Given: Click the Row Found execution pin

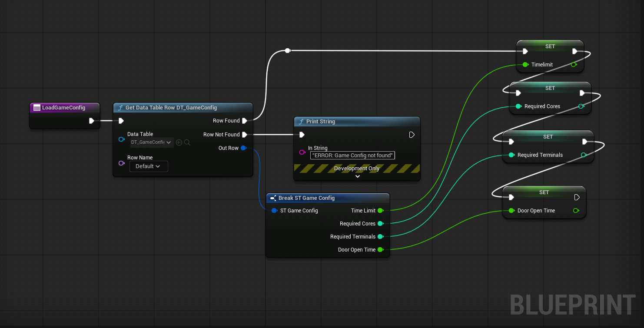Looking at the screenshot, I should point(245,121).
